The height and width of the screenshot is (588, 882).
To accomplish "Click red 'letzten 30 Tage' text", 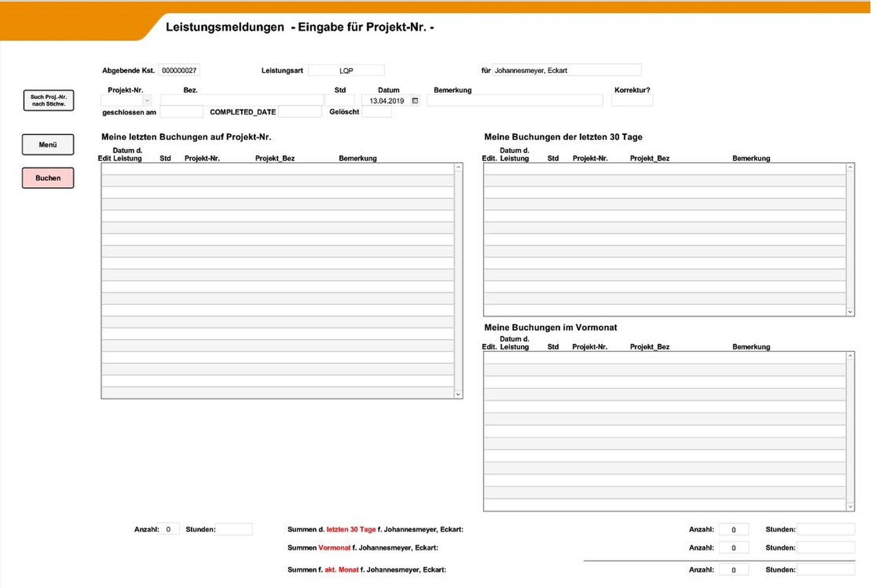I will pos(351,529).
